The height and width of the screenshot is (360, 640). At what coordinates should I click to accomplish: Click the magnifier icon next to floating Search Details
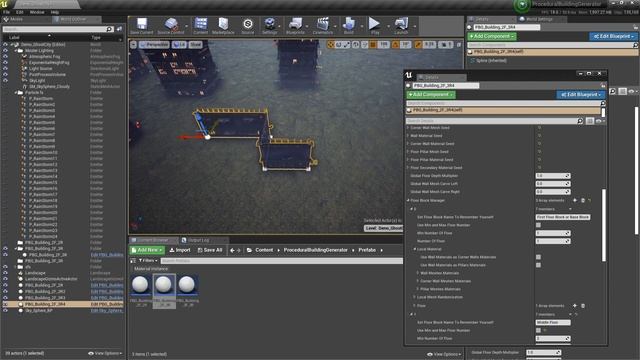point(580,121)
